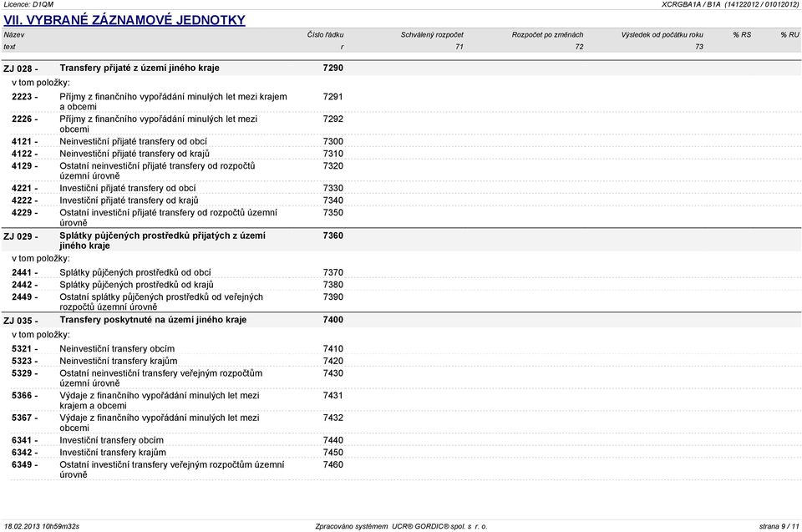Select Splátky půjčených prostředků od krajů

[136, 285]
